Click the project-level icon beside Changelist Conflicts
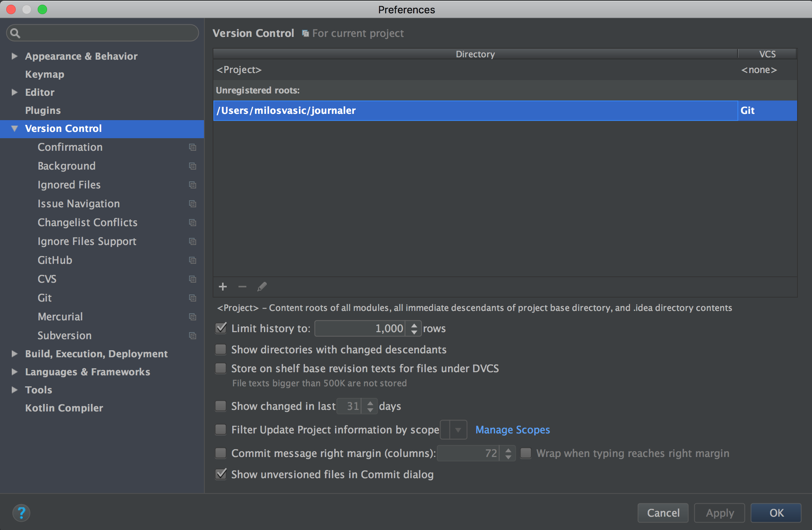The width and height of the screenshot is (812, 530). coord(193,223)
